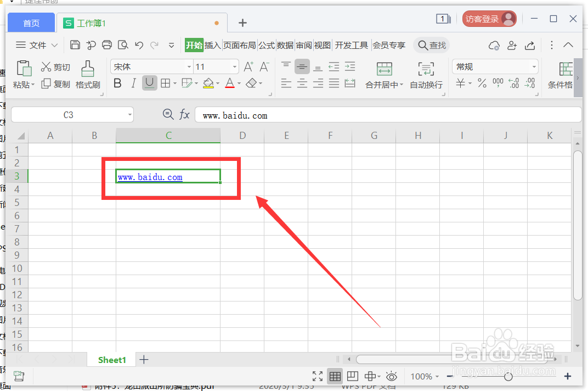Open the 公式 tab
Viewport: 588px width, 391px height.
pos(267,46)
